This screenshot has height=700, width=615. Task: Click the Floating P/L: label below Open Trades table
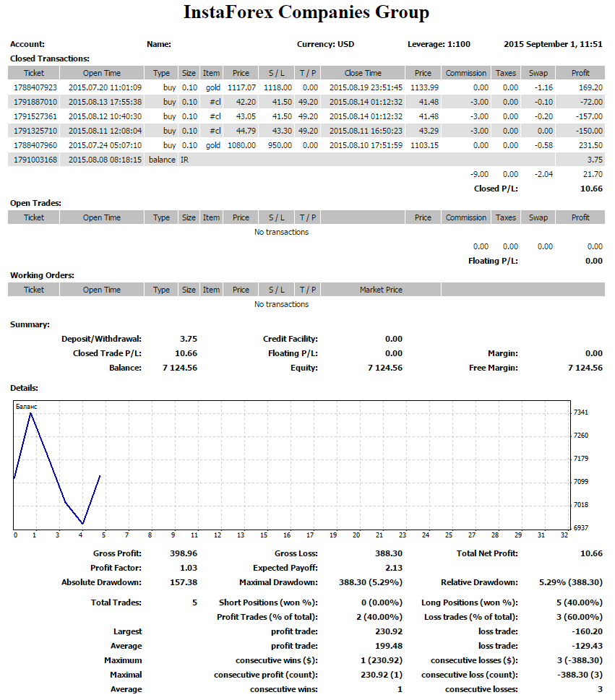(x=493, y=261)
